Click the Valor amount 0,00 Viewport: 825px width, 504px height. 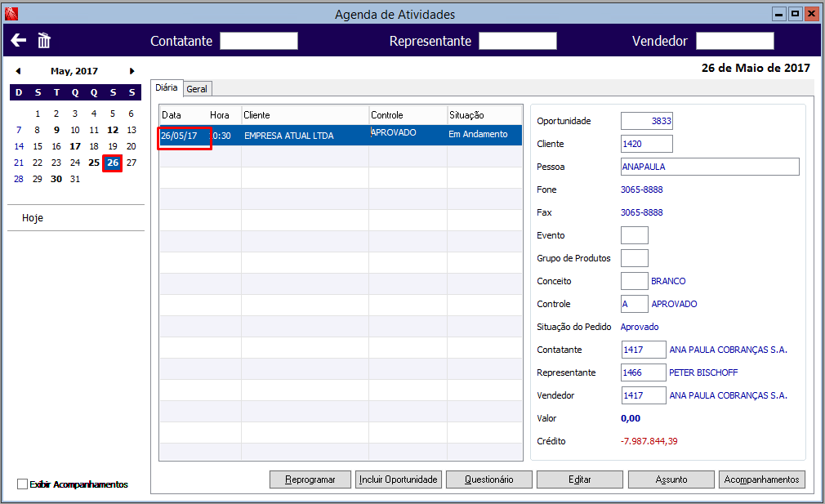(631, 418)
